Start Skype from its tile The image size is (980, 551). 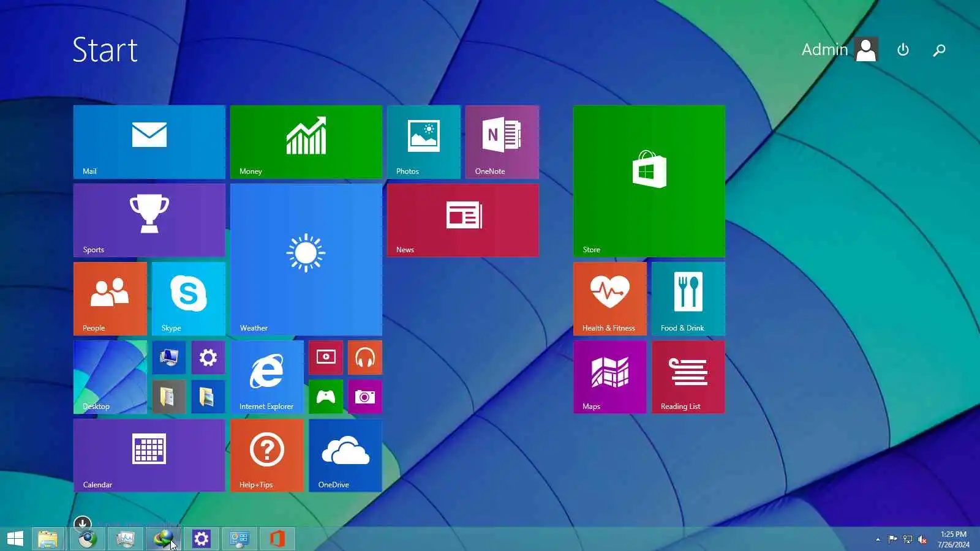(x=189, y=299)
